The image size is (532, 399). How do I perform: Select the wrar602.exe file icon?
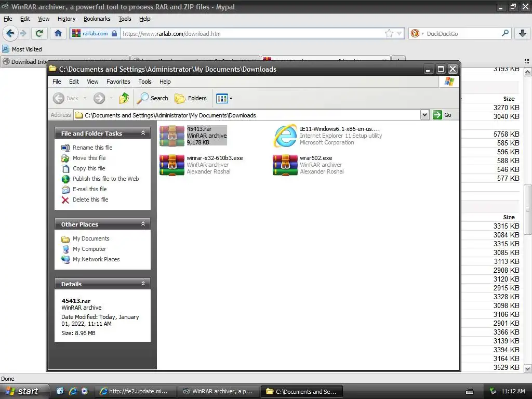click(x=285, y=165)
